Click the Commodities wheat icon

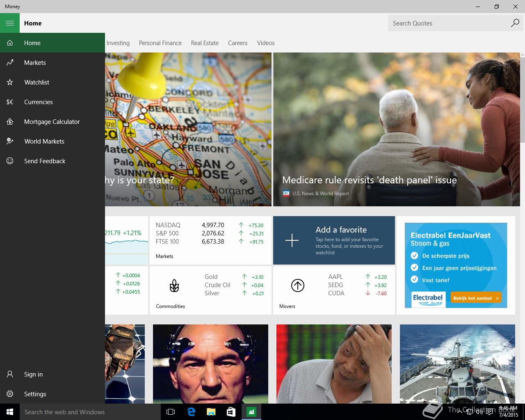click(x=174, y=285)
